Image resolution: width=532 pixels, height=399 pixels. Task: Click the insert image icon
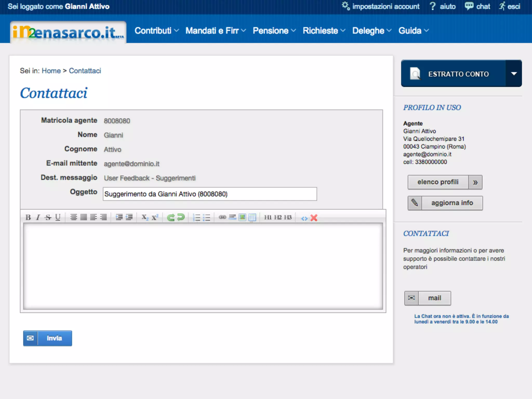pos(242,217)
